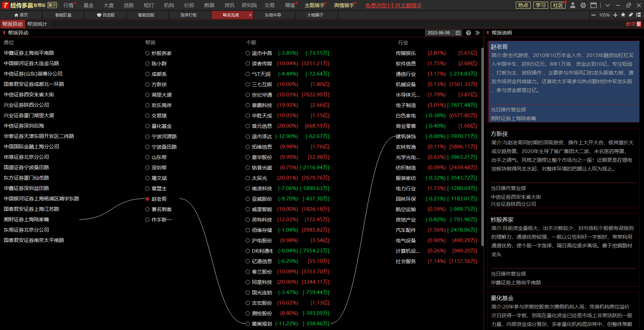The width and height of the screenshot is (644, 330).
Task: Select the 陈小群 radio button
Action: pos(147,63)
